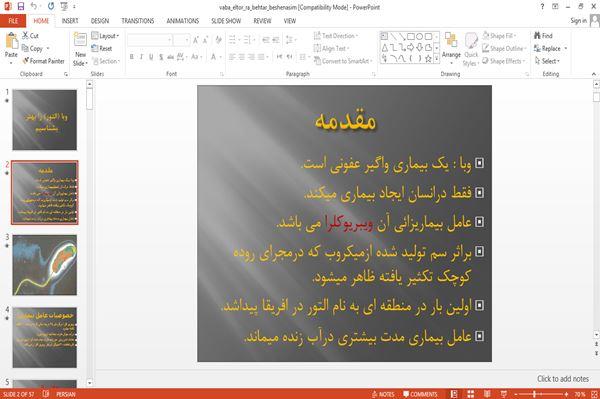Image resolution: width=600 pixels, height=399 pixels.
Task: Open the Help question mark icon
Action: [x=542, y=6]
